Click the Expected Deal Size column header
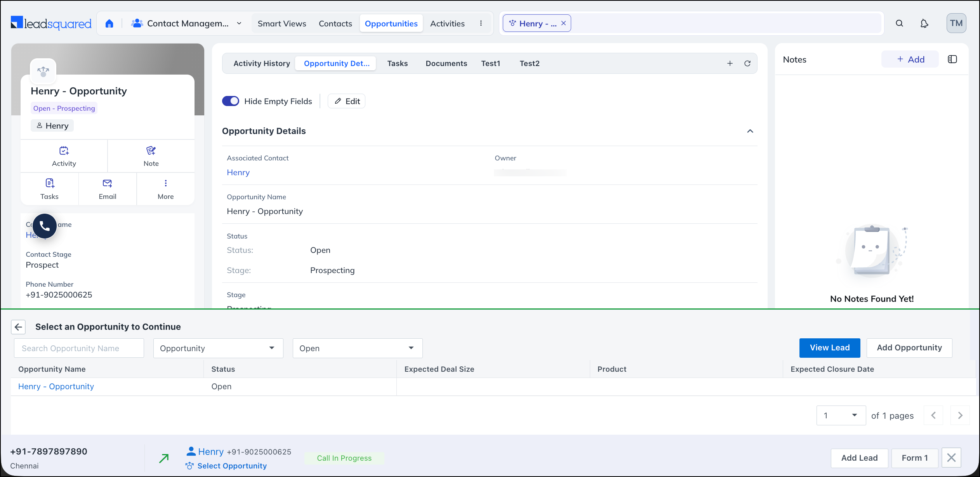The height and width of the screenshot is (477, 980). [x=439, y=369]
